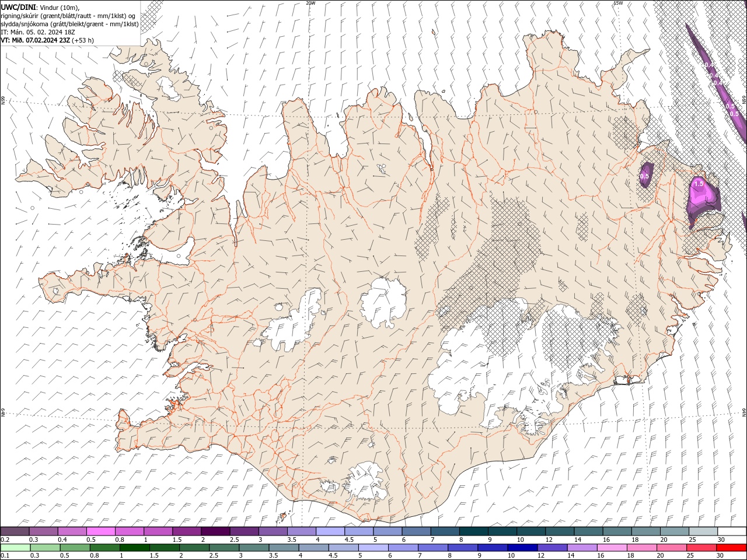Screen dimensions: 747x560
Task: Click the upper bar swatch between 0.3 and 0.4
Action: pyautogui.click(x=43, y=531)
